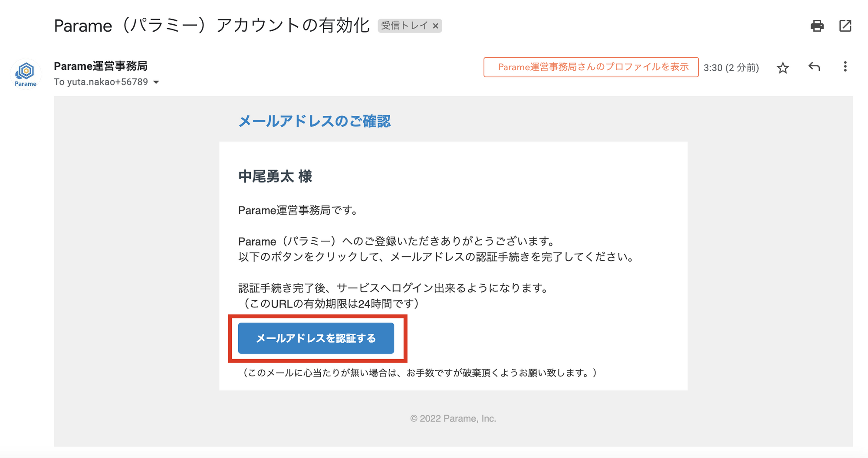Image resolution: width=868 pixels, height=458 pixels.
Task: Open the email in a new window
Action: (x=845, y=26)
